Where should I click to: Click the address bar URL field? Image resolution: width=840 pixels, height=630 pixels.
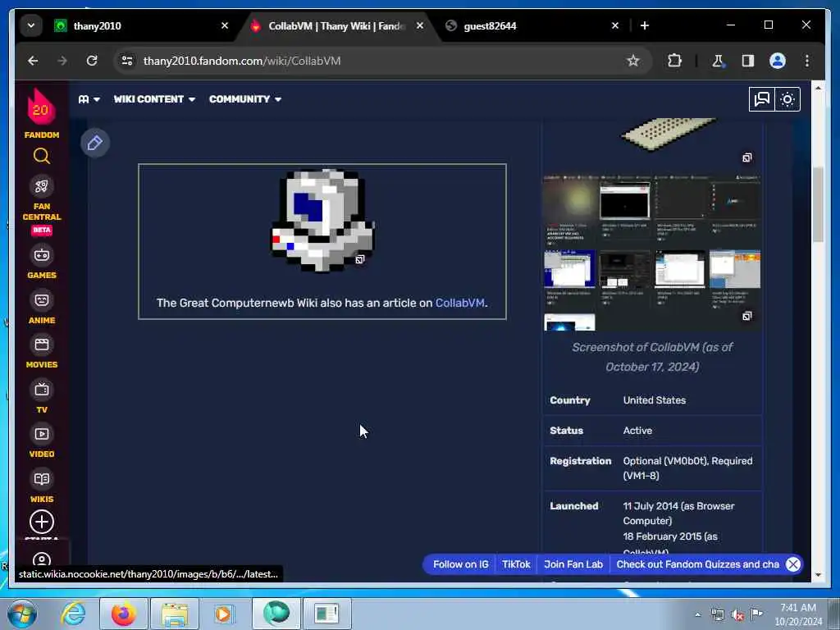(375, 61)
